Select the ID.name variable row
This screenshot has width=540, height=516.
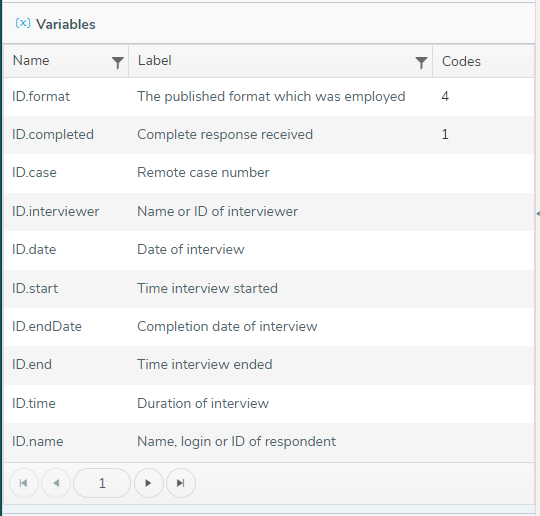269,442
